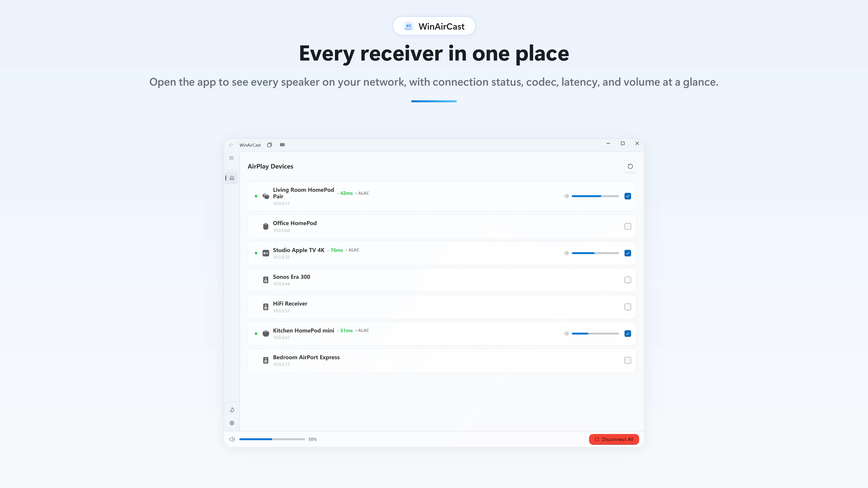Click the grid view icon in title bar
Screen dimensions: 868x488
(x=282, y=145)
